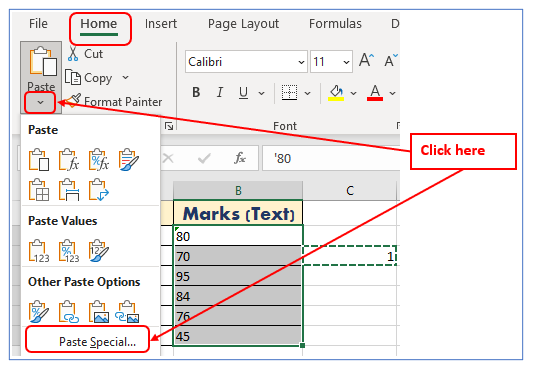Choose Transpose paste icon
533x368 pixels.
point(99,190)
